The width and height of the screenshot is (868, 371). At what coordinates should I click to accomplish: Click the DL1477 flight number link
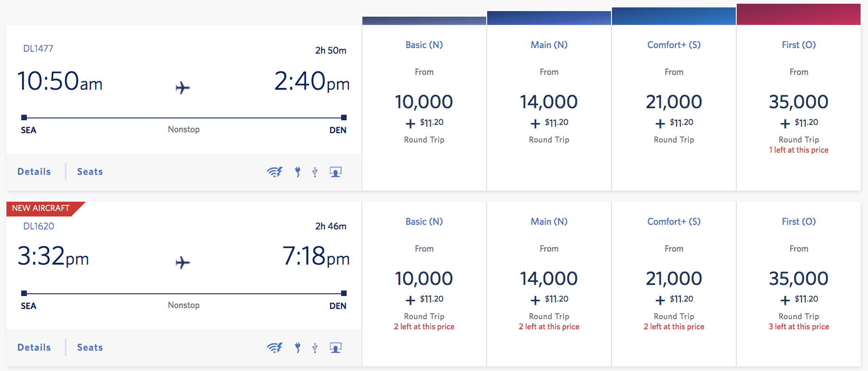39,48
